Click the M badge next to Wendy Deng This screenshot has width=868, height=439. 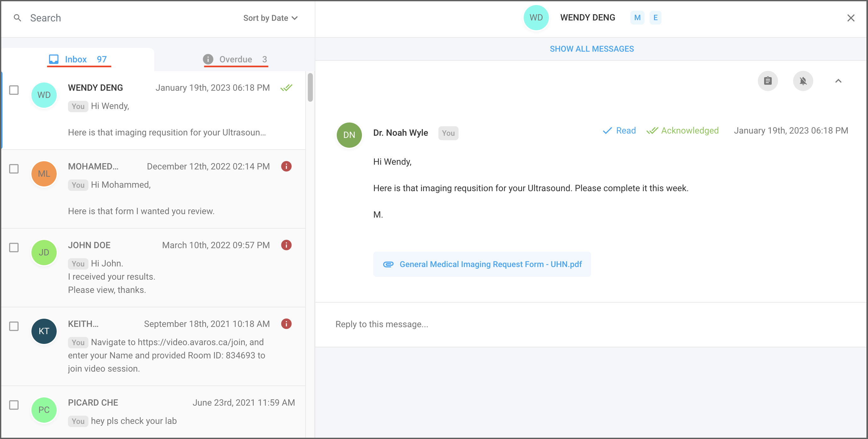(x=637, y=18)
